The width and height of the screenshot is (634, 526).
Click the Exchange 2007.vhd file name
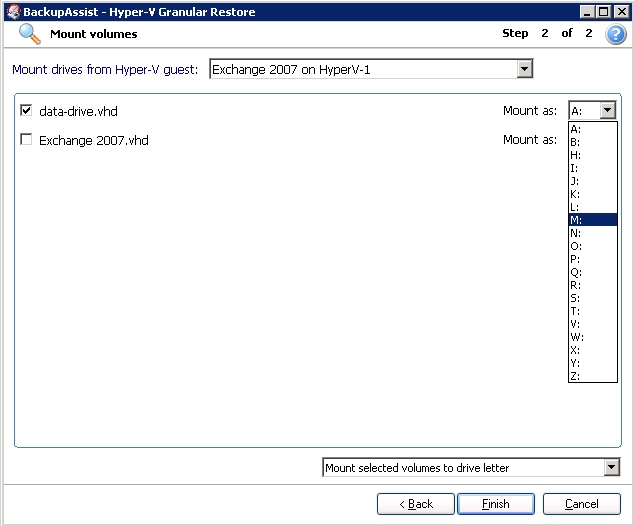(94, 140)
